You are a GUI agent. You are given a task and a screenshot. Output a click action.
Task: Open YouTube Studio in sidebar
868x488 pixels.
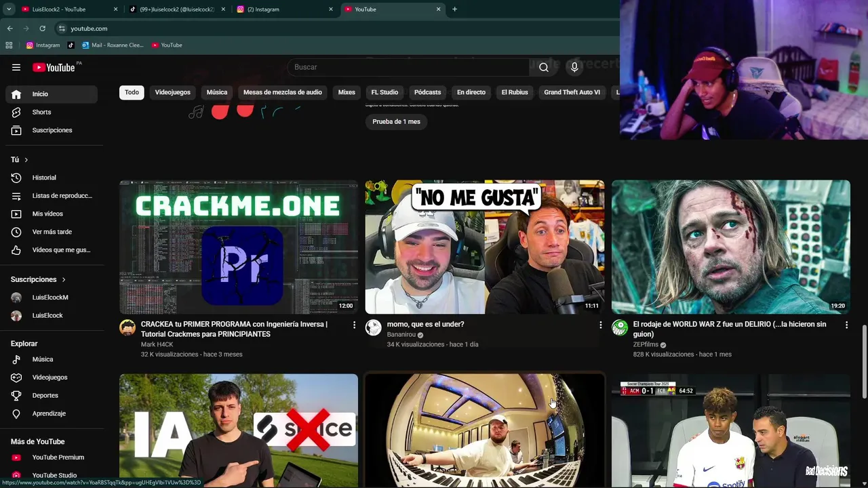coord(52,475)
